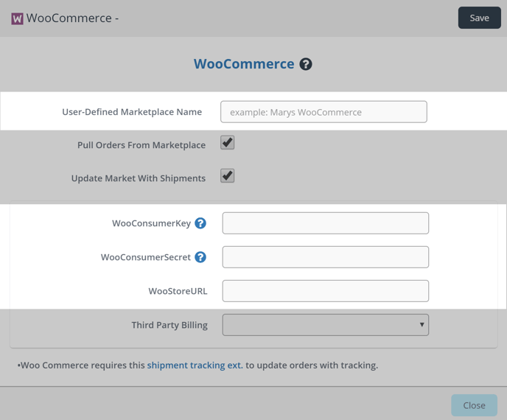Screen dimensions: 507x420
Task: Show help for WooConsumerKey field
Action: 200,223
